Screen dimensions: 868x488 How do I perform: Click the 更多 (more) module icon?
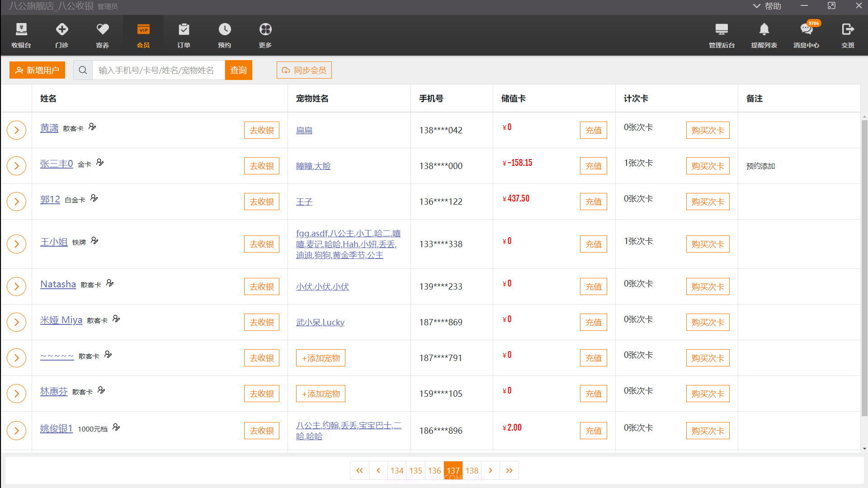[x=265, y=35]
